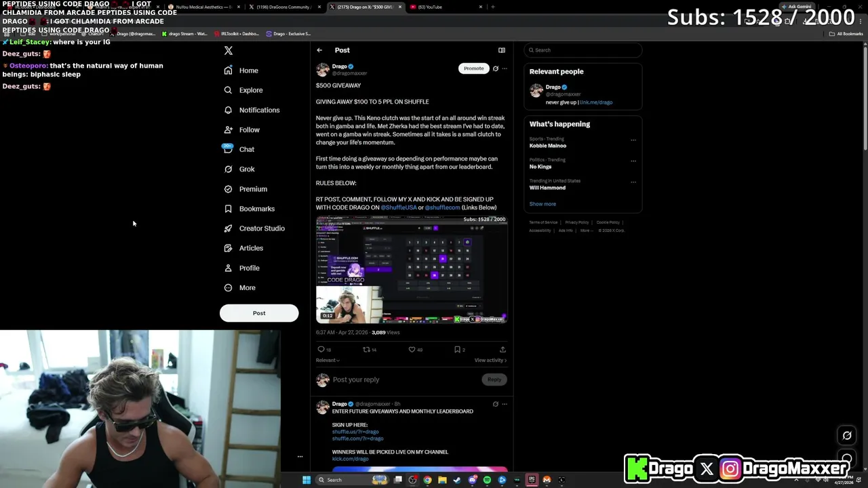
Task: Open the Cookie Policy footer link
Action: tap(608, 222)
